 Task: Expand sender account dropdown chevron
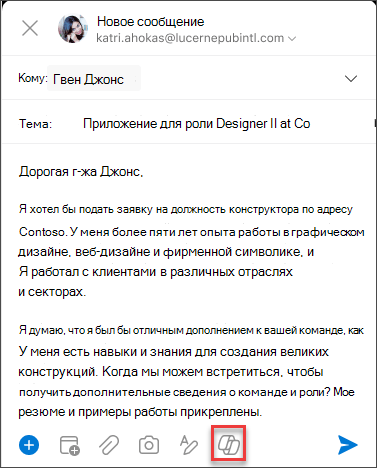tap(292, 39)
